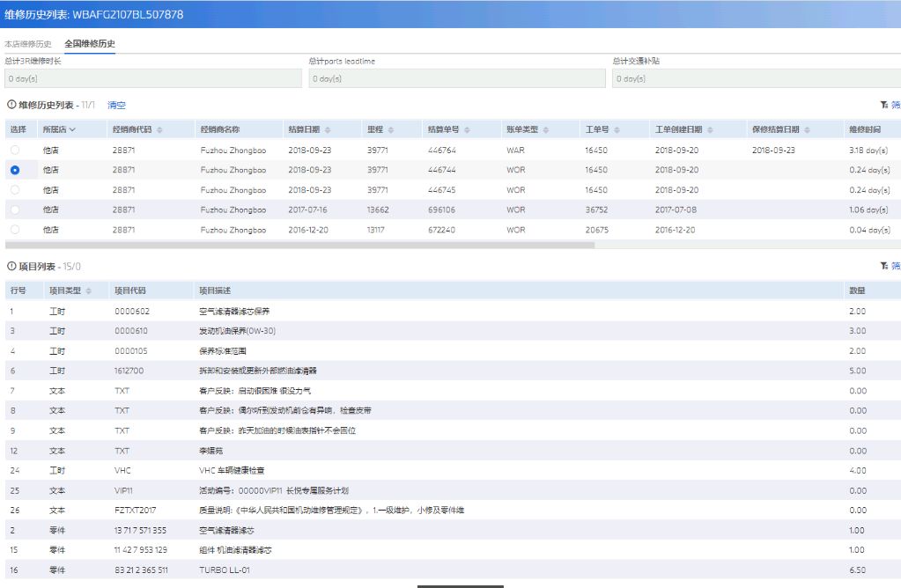
Task: Click part number 13 71 7 571 355
Action: click(x=140, y=530)
